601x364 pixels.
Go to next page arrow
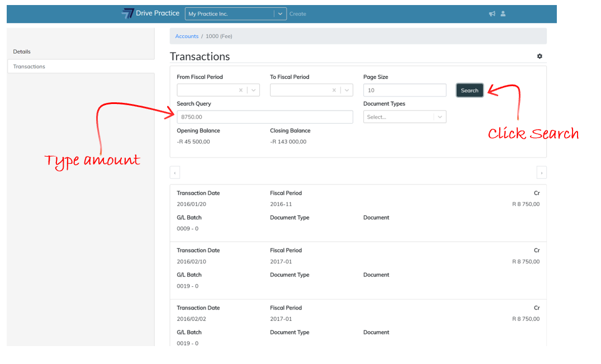point(542,173)
